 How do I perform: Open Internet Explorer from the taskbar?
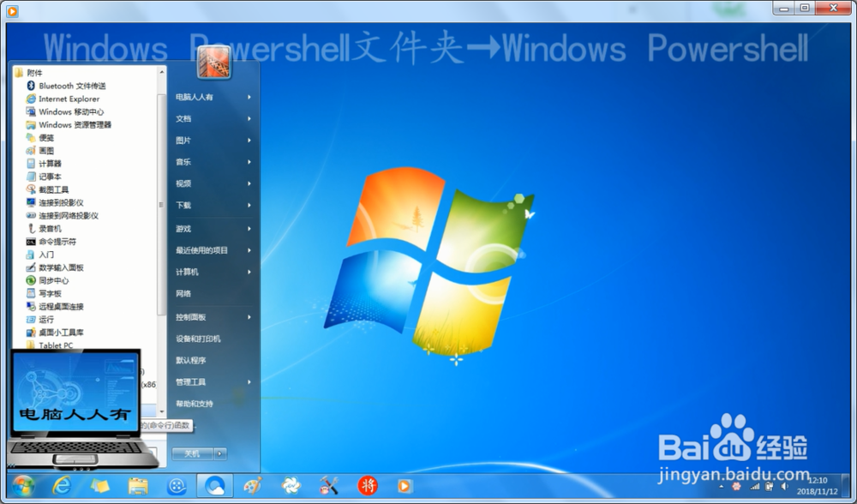coord(62,485)
